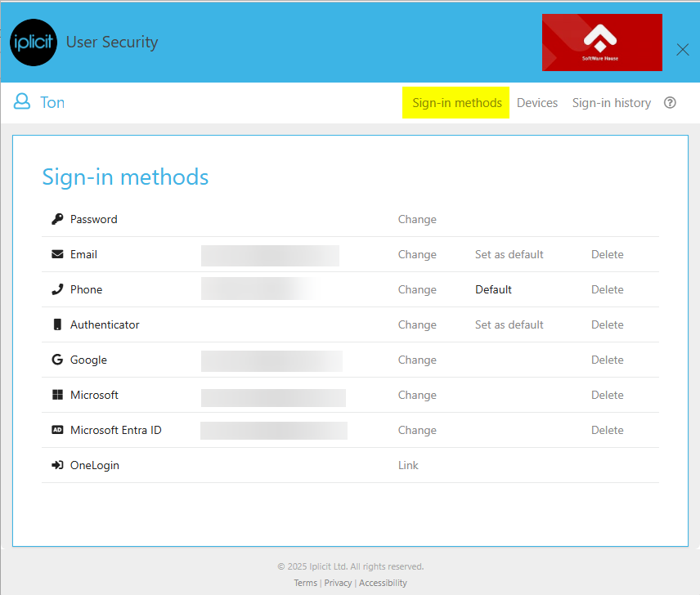Click the Google G icon
Image resolution: width=700 pixels, height=595 pixels.
click(57, 360)
